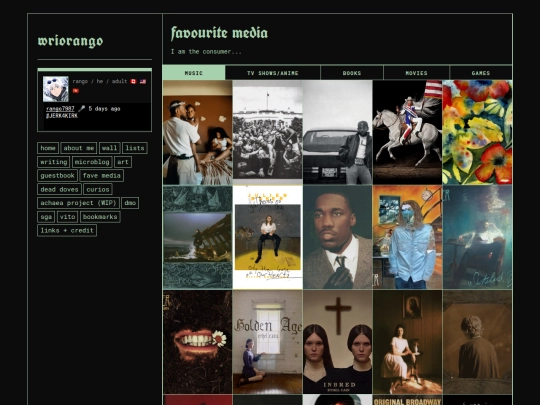Open the vito page
Viewport: 540px width, 405px height.
(x=68, y=217)
